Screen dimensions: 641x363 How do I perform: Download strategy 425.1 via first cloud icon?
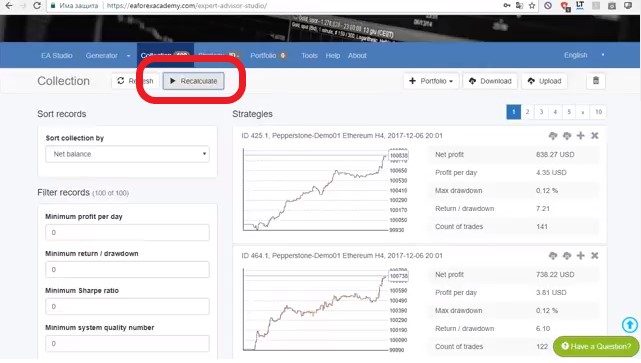coord(553,136)
